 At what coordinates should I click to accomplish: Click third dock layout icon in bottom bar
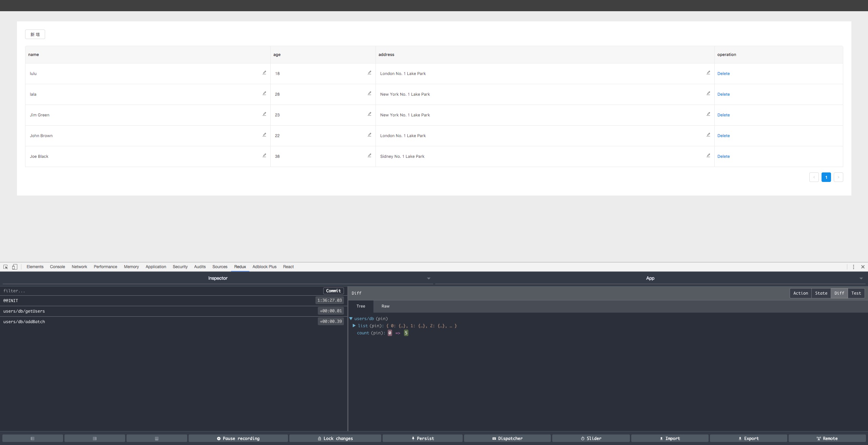tap(157, 439)
